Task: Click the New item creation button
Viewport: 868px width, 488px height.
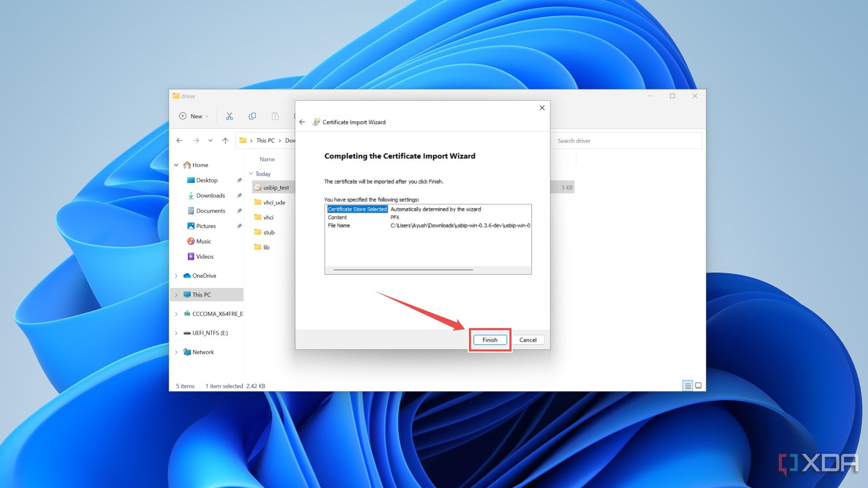Action: (x=195, y=115)
